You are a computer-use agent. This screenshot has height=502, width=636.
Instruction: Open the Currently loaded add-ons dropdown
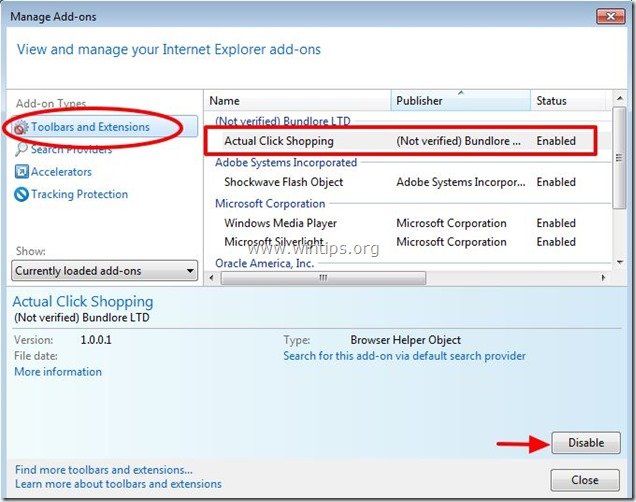click(105, 270)
